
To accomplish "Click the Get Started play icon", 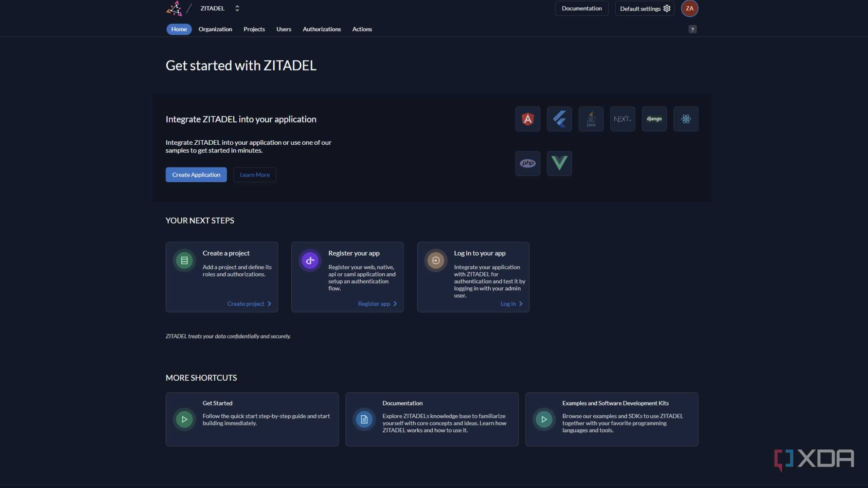I will point(184,419).
